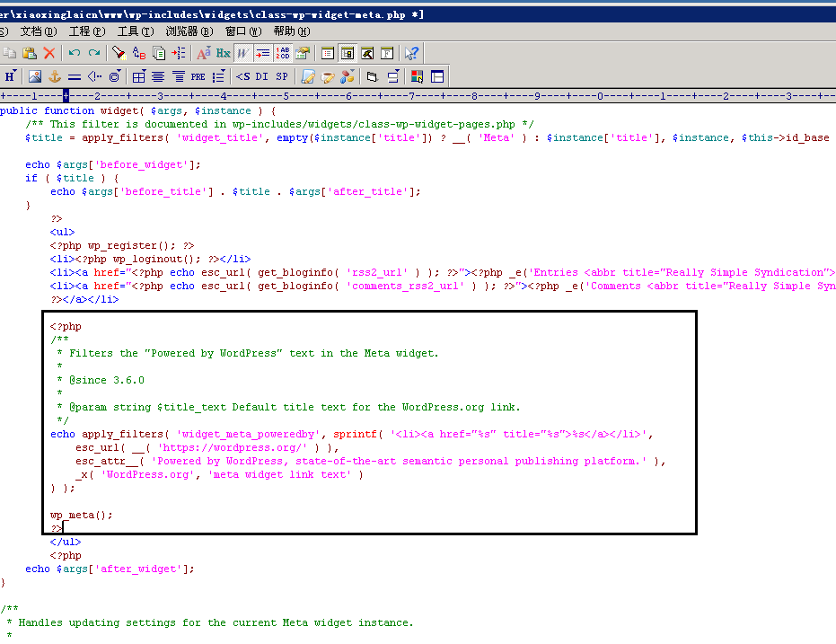The width and height of the screenshot is (836, 644).
Task: Insert an Anchor tag icon
Action: click(x=55, y=76)
